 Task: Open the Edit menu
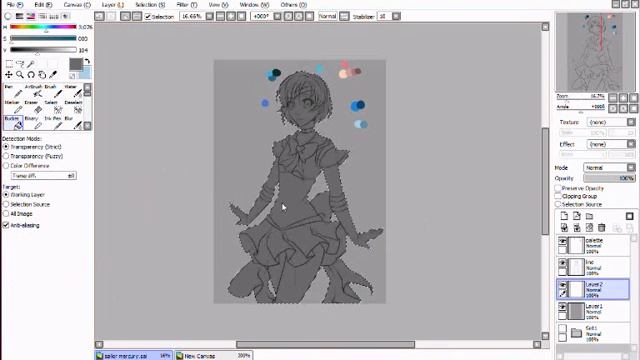43,5
